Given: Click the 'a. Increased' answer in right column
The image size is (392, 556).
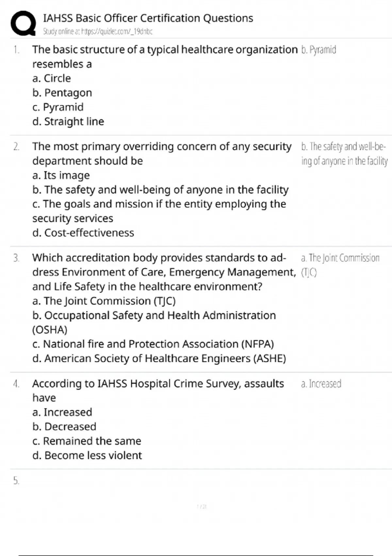Looking at the screenshot, I should click(x=321, y=384).
